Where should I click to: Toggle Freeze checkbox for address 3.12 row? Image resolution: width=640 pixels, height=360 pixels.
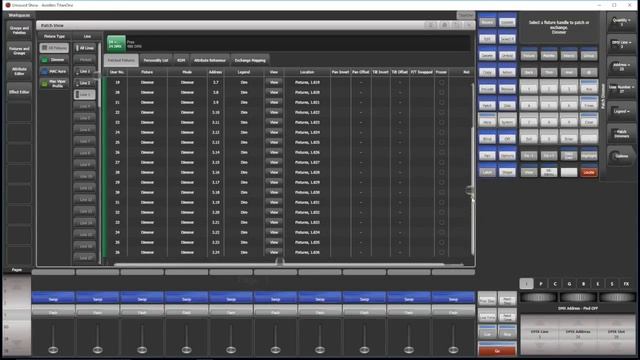[441, 132]
